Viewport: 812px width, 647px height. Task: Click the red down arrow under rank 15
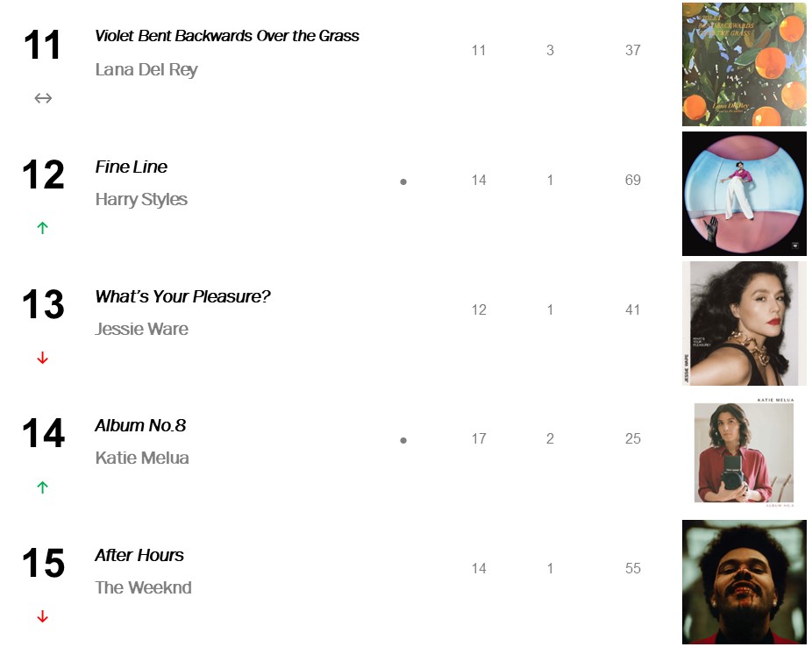[42, 617]
